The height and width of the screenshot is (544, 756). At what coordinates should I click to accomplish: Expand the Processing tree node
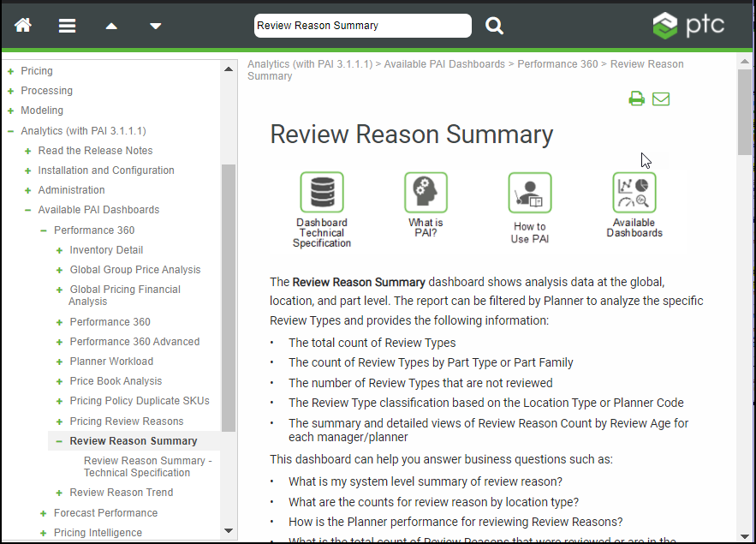[x=10, y=91]
